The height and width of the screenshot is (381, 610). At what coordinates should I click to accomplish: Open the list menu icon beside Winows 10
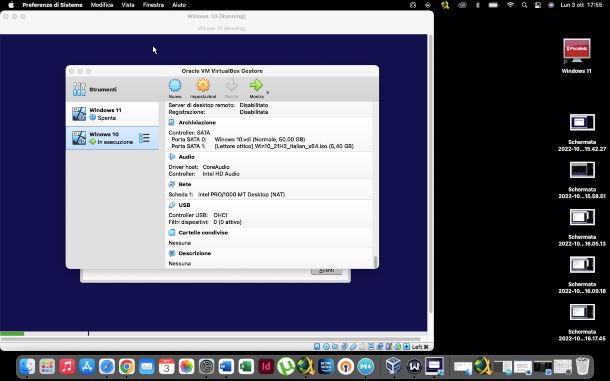[x=144, y=138]
